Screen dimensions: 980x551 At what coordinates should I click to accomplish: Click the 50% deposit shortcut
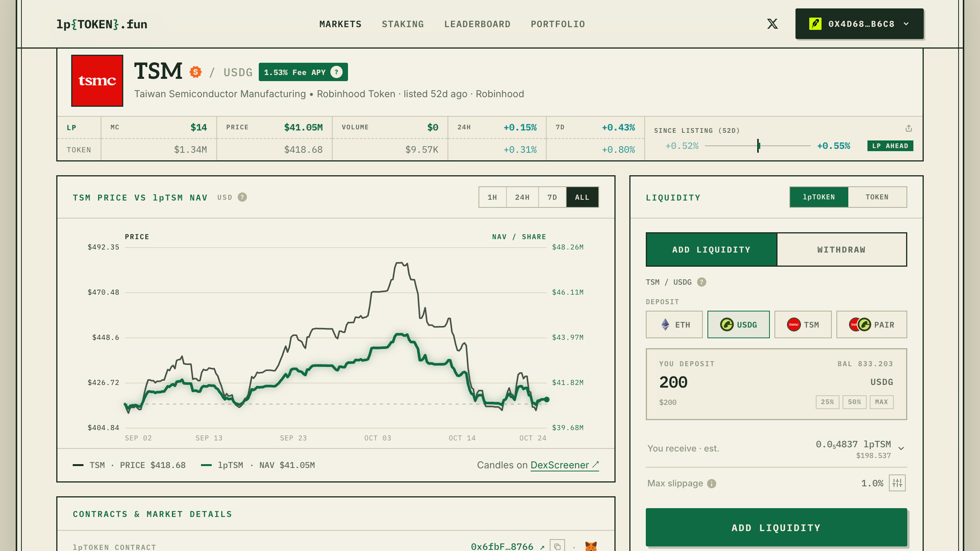point(854,402)
